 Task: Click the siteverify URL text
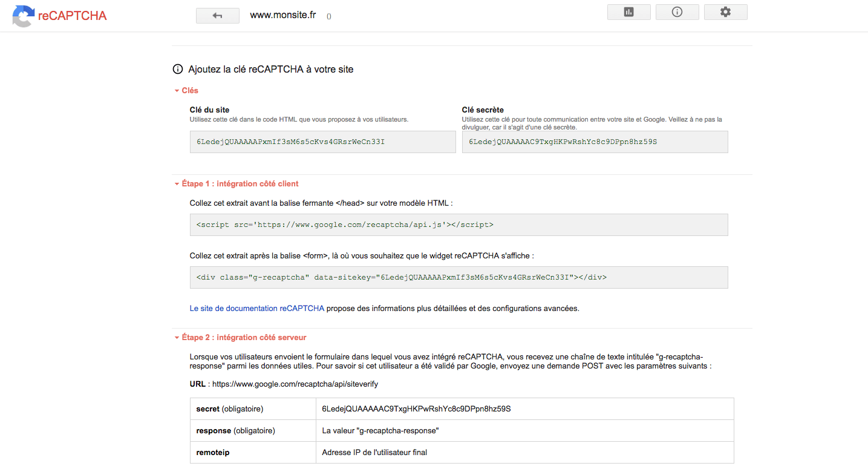295,384
